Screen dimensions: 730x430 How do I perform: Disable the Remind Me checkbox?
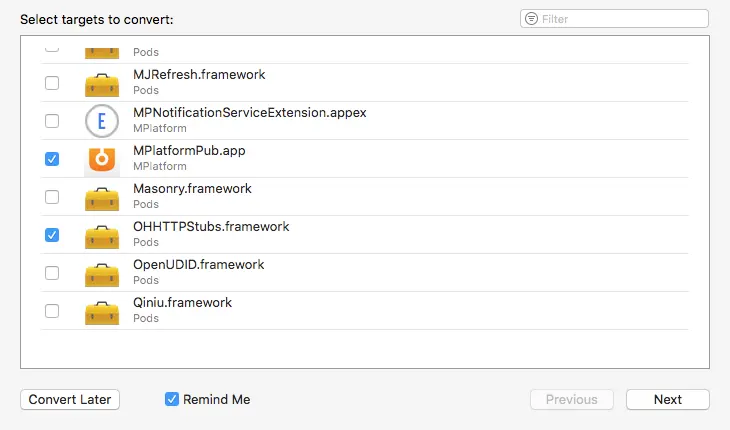172,399
